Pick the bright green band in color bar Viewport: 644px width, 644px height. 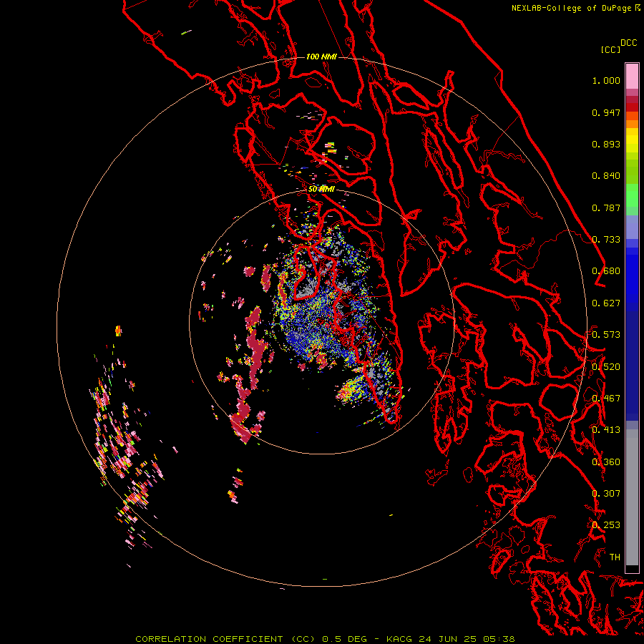click(632, 195)
